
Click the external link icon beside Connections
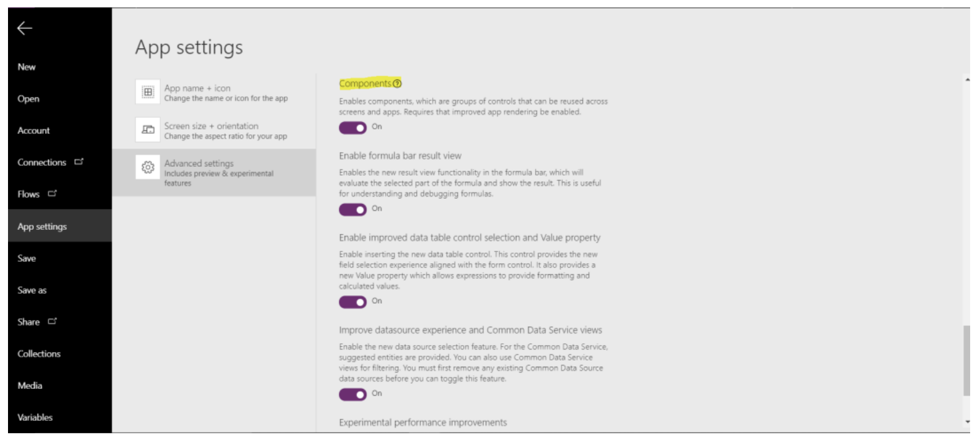pyautogui.click(x=79, y=162)
